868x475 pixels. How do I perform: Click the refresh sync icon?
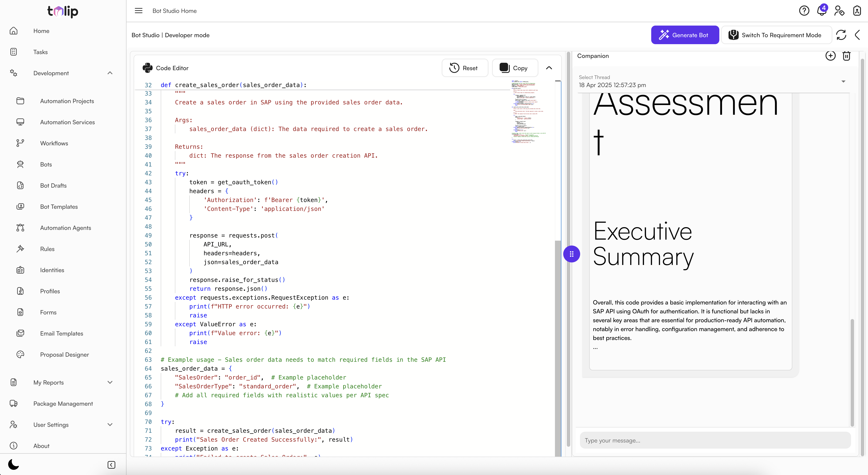pyautogui.click(x=841, y=35)
